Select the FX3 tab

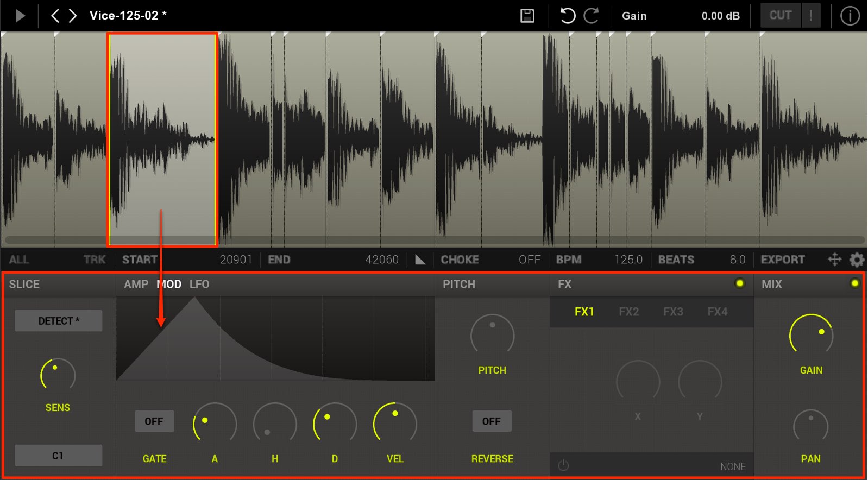[x=673, y=312]
